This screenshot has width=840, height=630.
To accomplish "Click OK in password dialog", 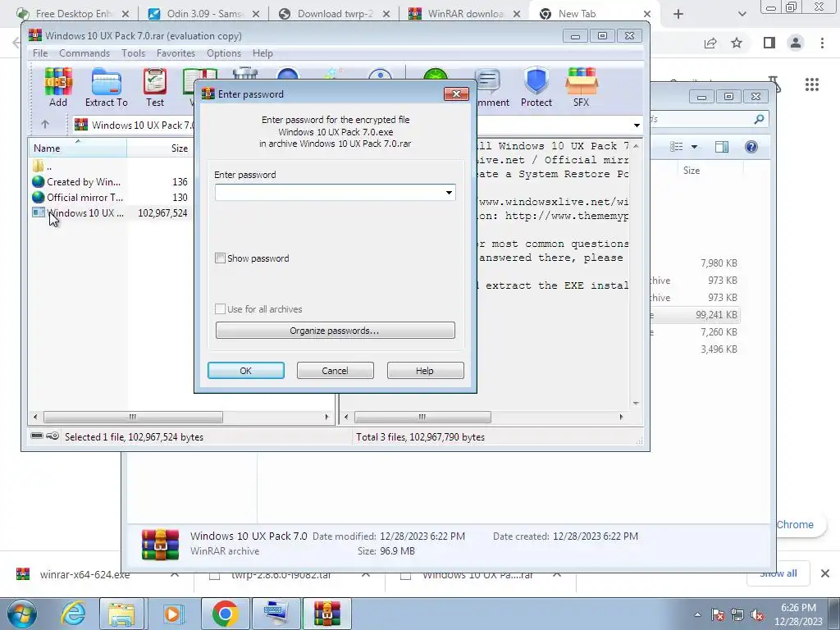I will coord(246,370).
